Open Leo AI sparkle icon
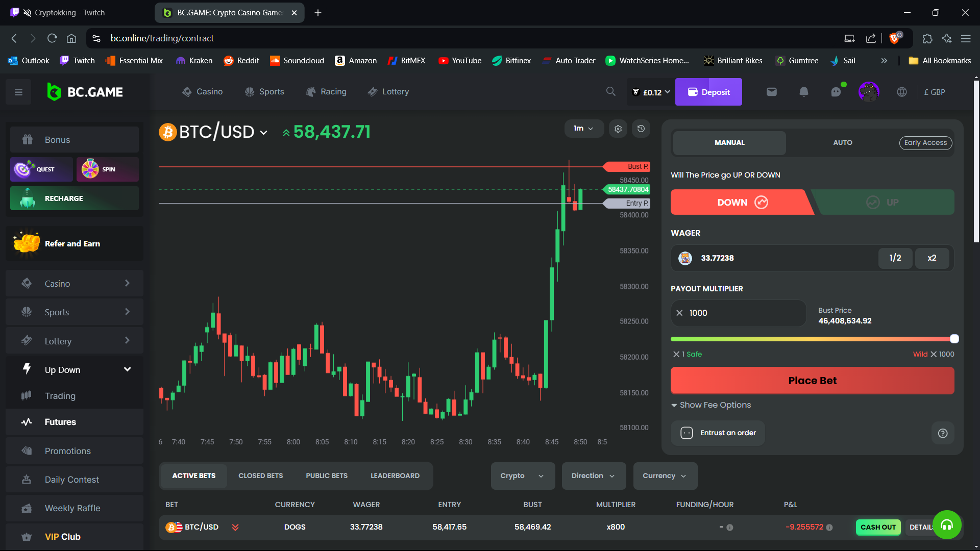This screenshot has width=980, height=551. click(x=947, y=38)
